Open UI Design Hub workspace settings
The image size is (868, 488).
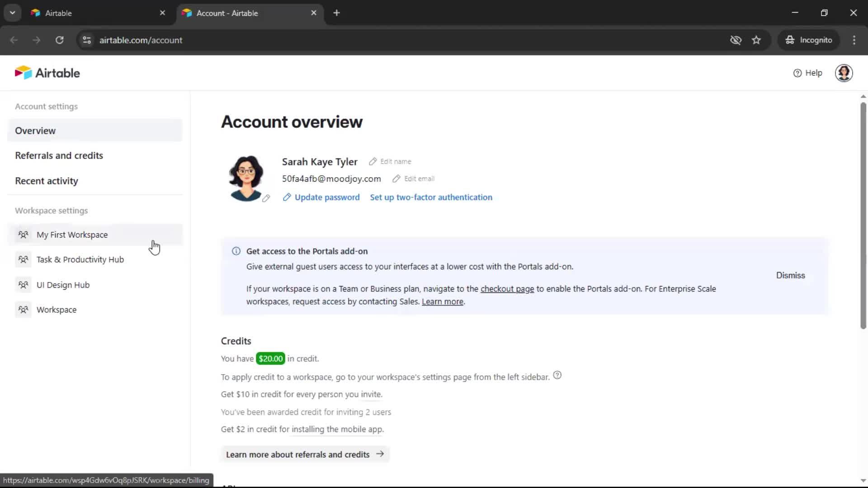click(63, 285)
